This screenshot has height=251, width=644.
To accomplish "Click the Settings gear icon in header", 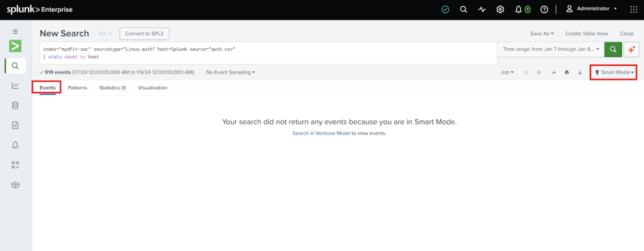I will 500,9.
